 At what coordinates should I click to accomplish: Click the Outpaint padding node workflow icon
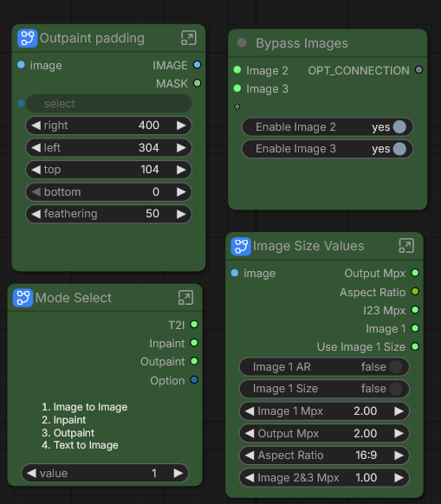point(28,38)
